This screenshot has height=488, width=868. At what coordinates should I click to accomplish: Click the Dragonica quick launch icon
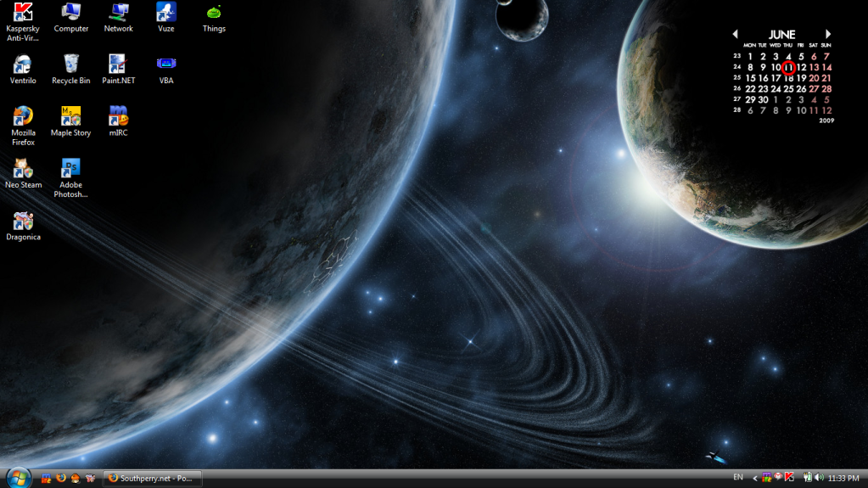point(90,478)
